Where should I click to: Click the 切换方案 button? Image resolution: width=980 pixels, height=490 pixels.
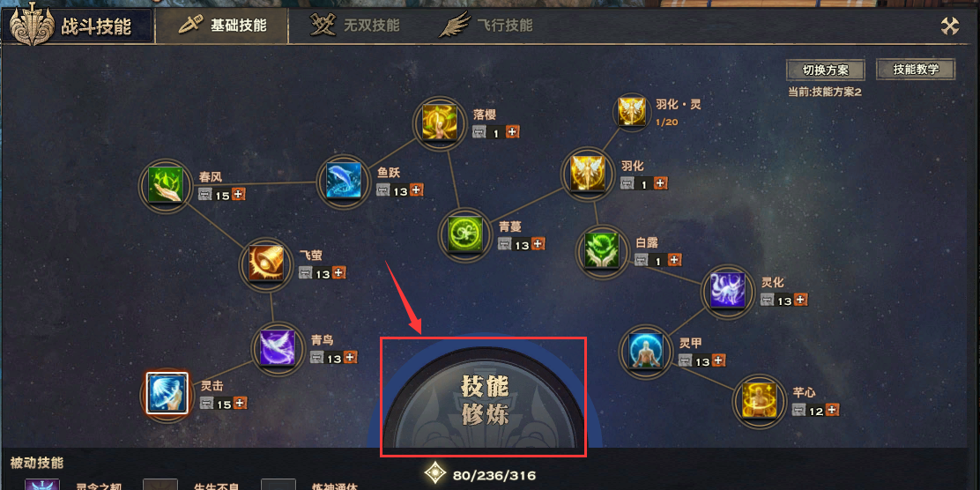[x=825, y=70]
